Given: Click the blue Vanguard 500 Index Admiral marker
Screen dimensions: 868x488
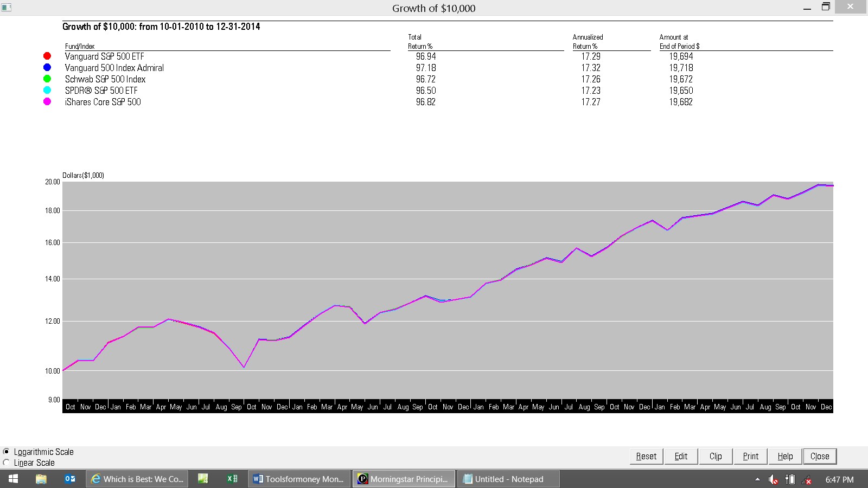Looking at the screenshot, I should (47, 67).
